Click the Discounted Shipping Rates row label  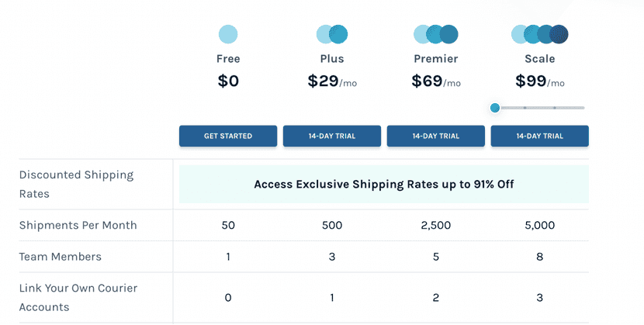76,185
